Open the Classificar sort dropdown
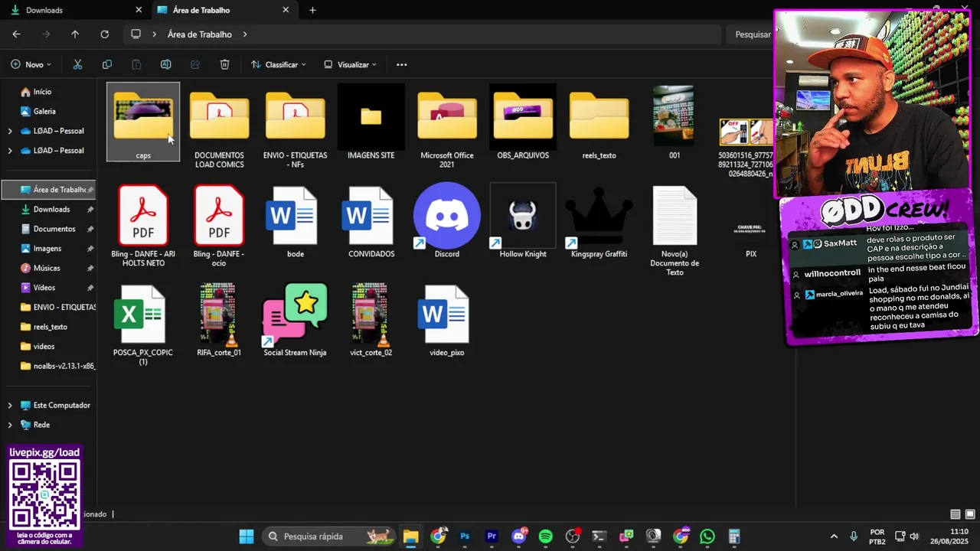The height and width of the screenshot is (551, 980). click(x=279, y=64)
